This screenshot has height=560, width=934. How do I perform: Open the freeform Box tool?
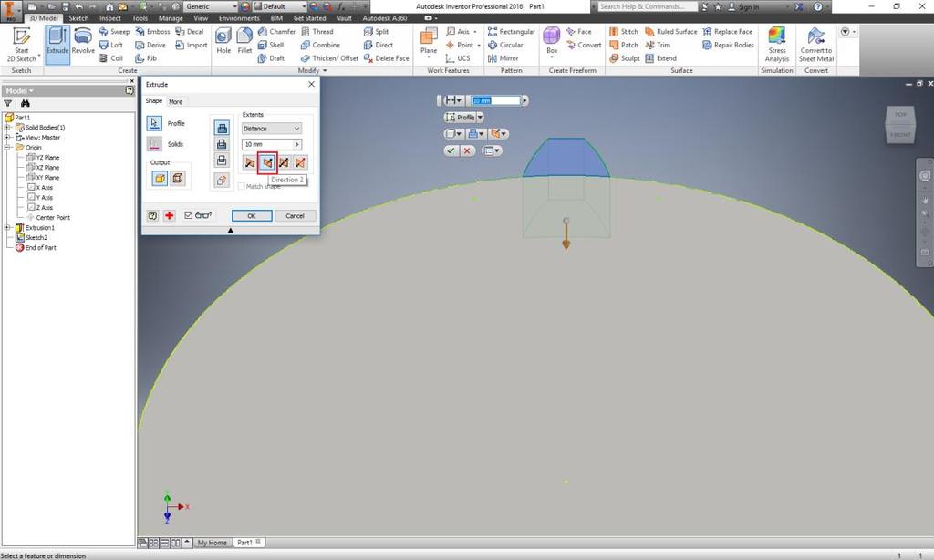tap(552, 42)
